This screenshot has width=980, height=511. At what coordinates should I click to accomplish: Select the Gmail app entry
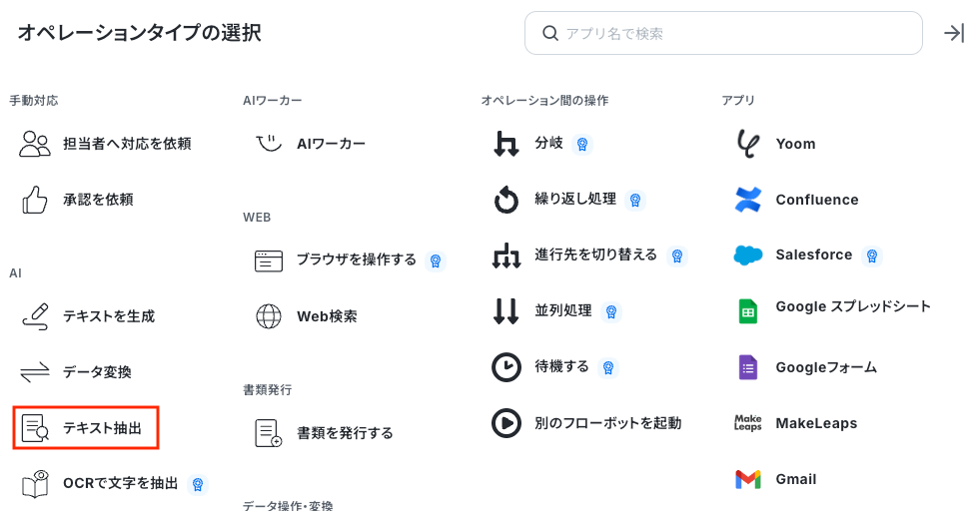coord(795,479)
